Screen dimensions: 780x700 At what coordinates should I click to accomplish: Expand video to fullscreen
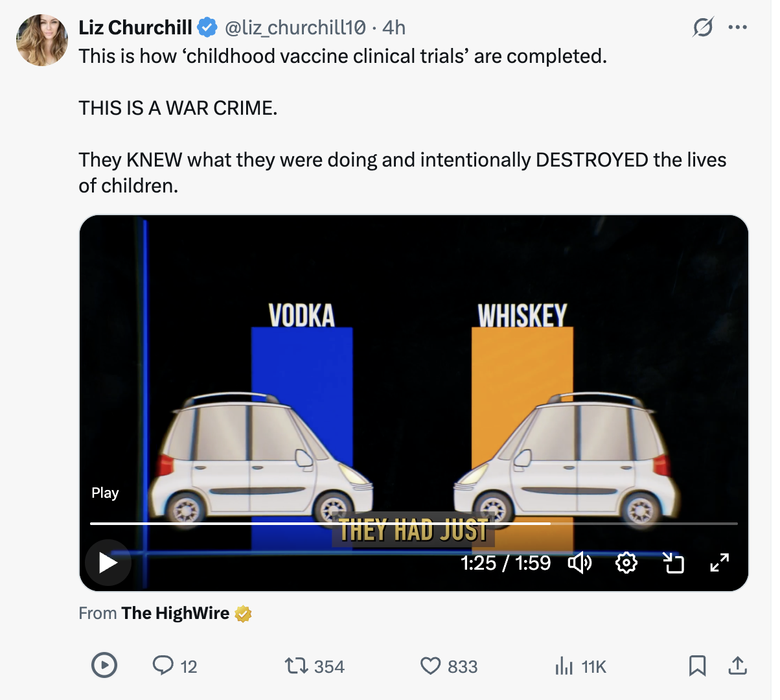[720, 563]
